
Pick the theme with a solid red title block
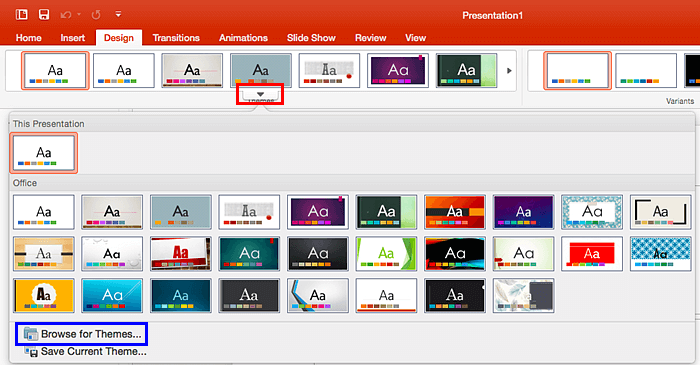tap(592, 254)
